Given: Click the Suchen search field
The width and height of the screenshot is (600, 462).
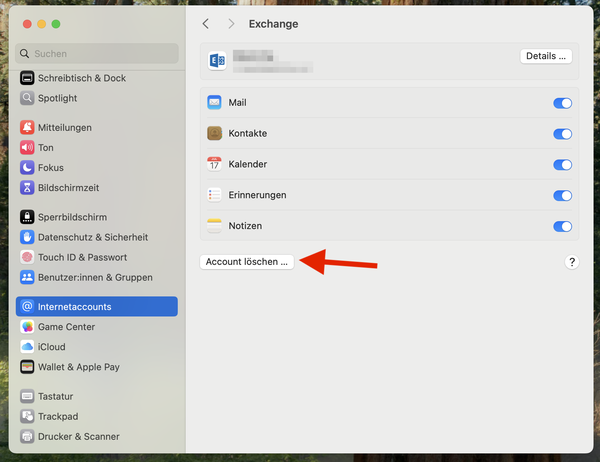Looking at the screenshot, I should pos(97,53).
